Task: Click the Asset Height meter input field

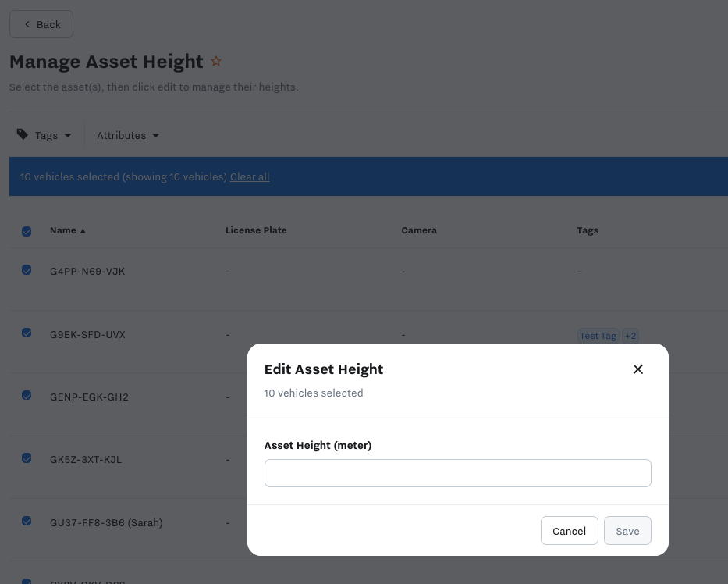Action: (x=457, y=472)
